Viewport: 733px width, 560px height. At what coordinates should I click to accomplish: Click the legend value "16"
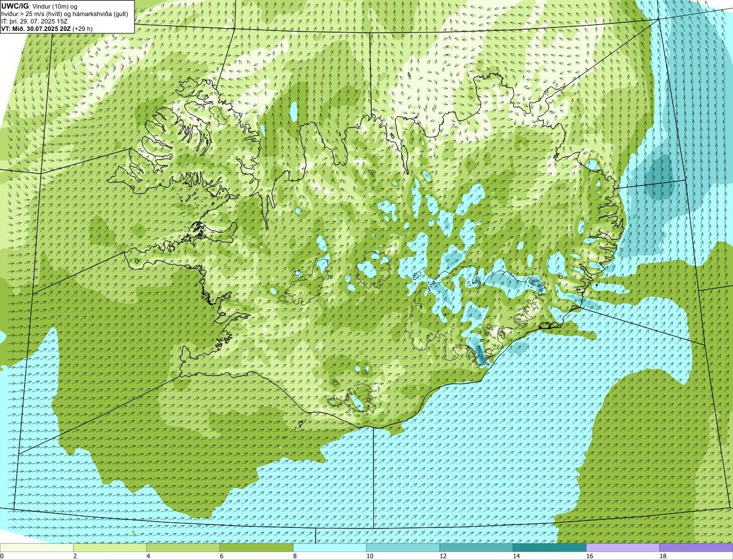[589, 556]
